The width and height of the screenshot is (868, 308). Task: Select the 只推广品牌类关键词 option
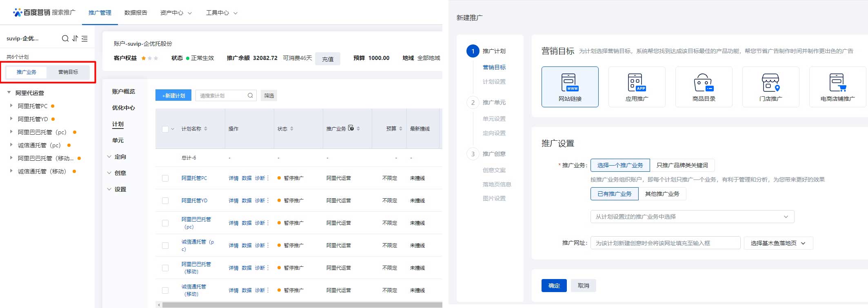[x=682, y=165]
